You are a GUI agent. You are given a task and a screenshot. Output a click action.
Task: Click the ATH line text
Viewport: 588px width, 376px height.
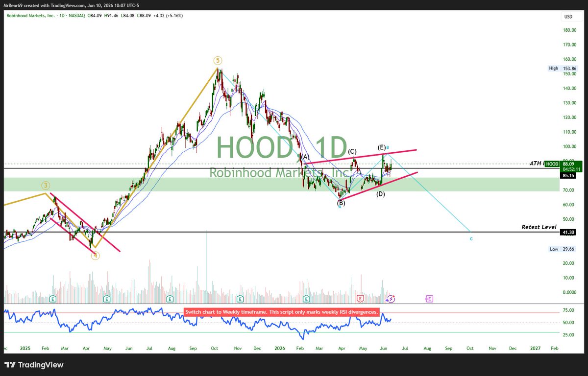click(537, 163)
